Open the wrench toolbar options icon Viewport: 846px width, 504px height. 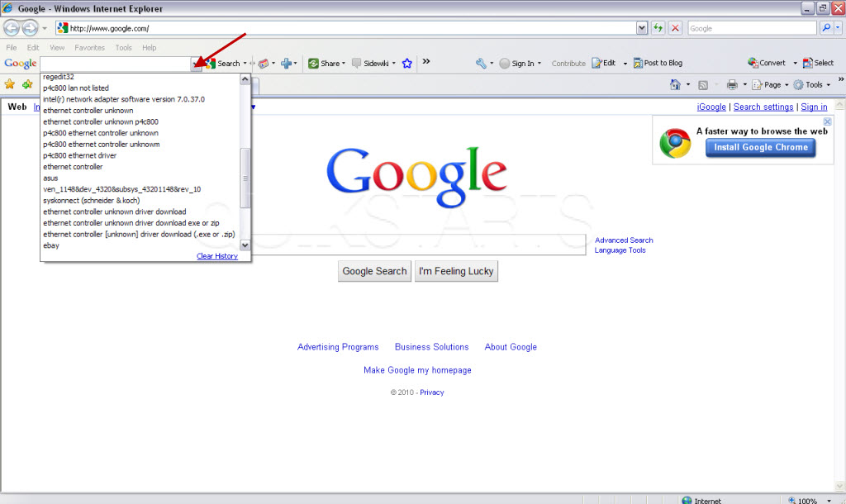(481, 63)
